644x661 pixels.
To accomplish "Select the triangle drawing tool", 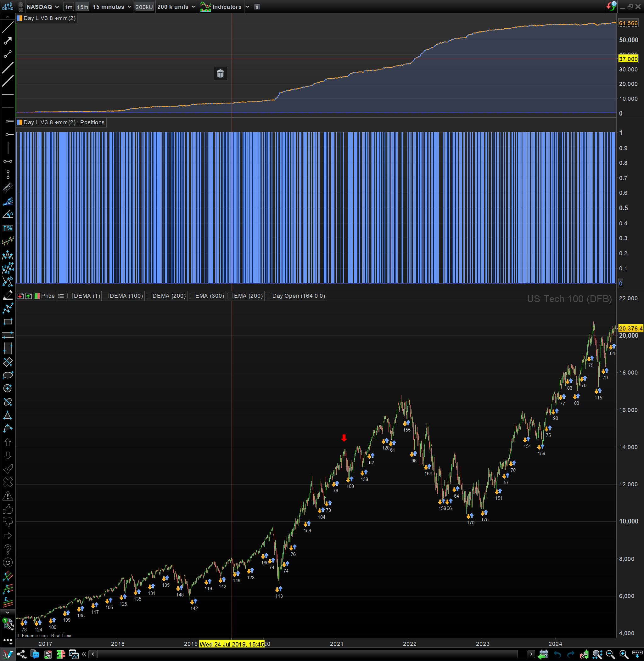I will click(x=8, y=415).
